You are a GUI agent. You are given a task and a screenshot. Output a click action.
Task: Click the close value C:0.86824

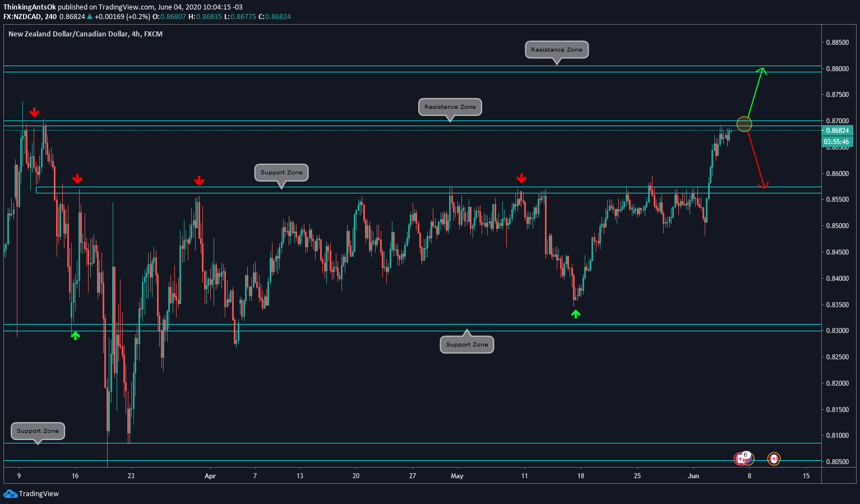[275, 17]
